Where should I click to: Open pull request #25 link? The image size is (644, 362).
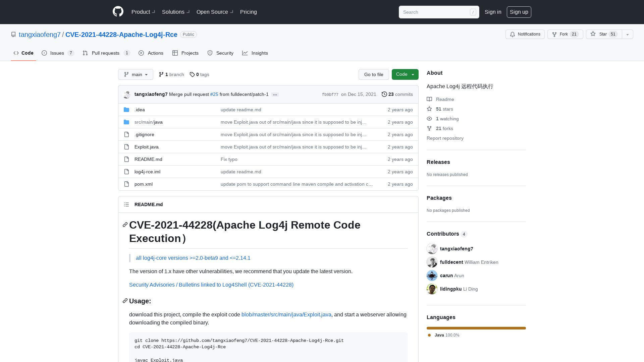pyautogui.click(x=214, y=94)
